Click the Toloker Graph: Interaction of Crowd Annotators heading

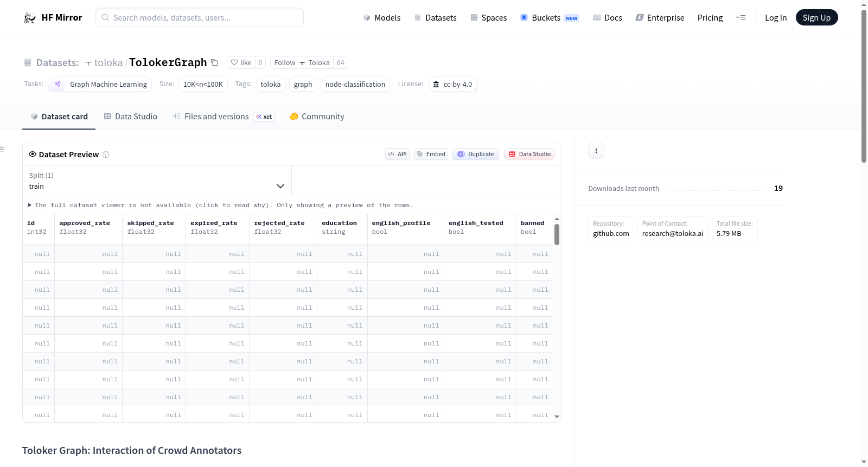pos(132,451)
